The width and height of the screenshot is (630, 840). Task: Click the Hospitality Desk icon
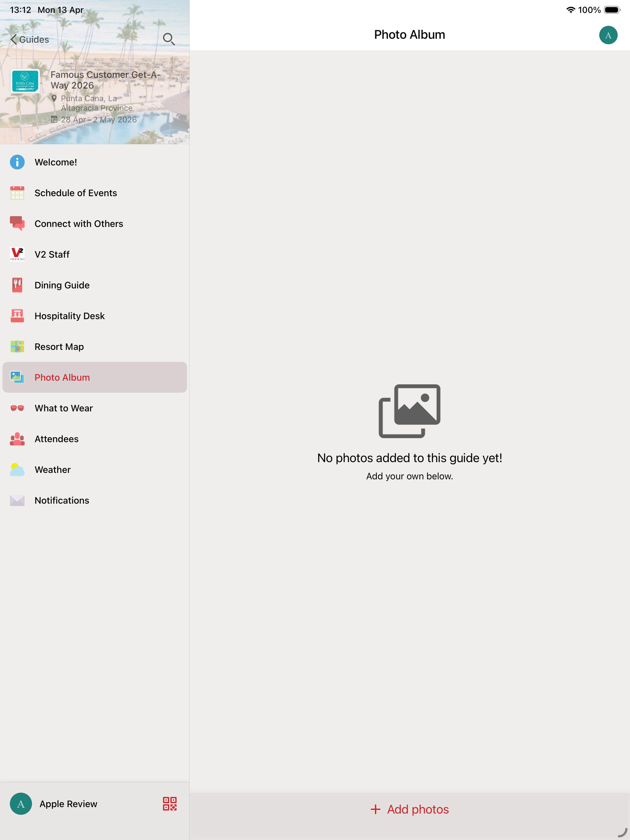click(17, 316)
